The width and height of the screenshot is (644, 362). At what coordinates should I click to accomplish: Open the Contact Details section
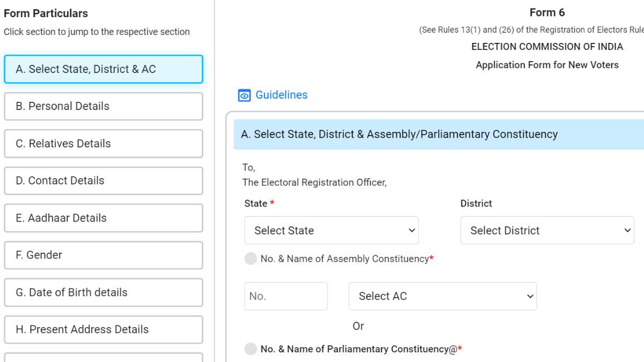104,181
